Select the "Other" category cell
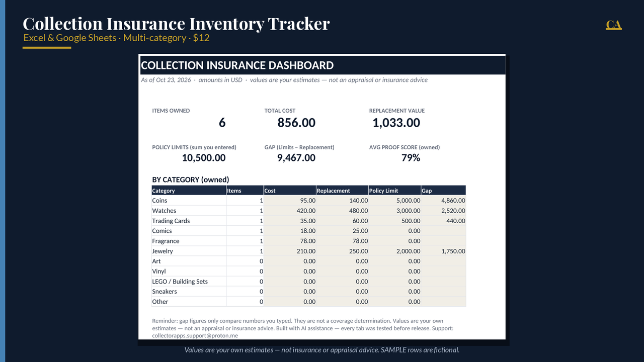 tap(189, 301)
